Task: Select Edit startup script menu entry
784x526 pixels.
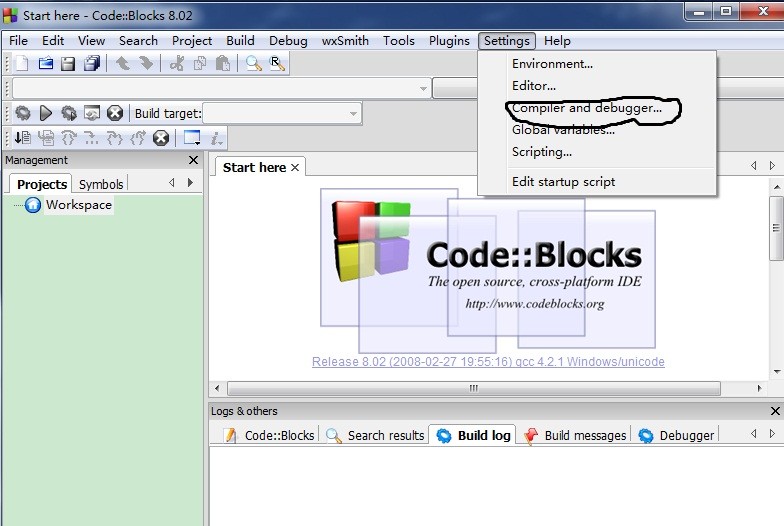Action: point(563,182)
